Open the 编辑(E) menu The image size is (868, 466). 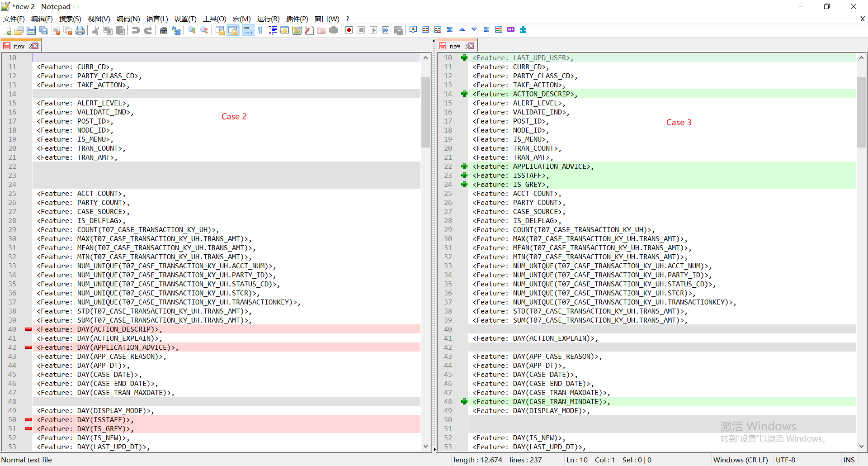point(42,19)
